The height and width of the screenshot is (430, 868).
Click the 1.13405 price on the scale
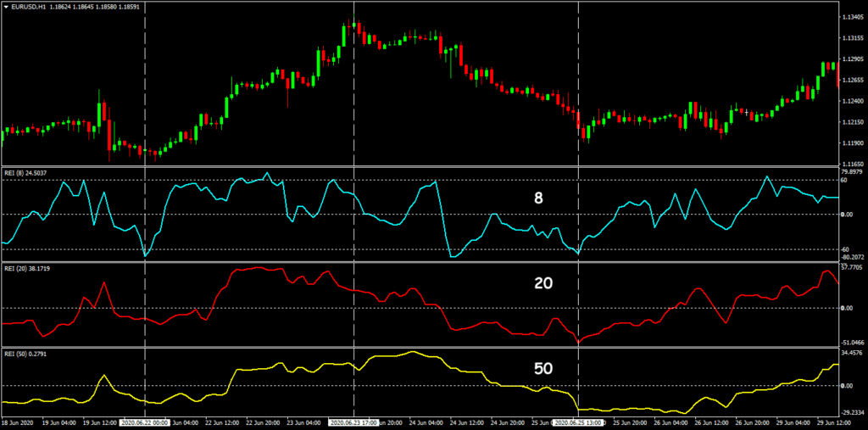(x=852, y=17)
